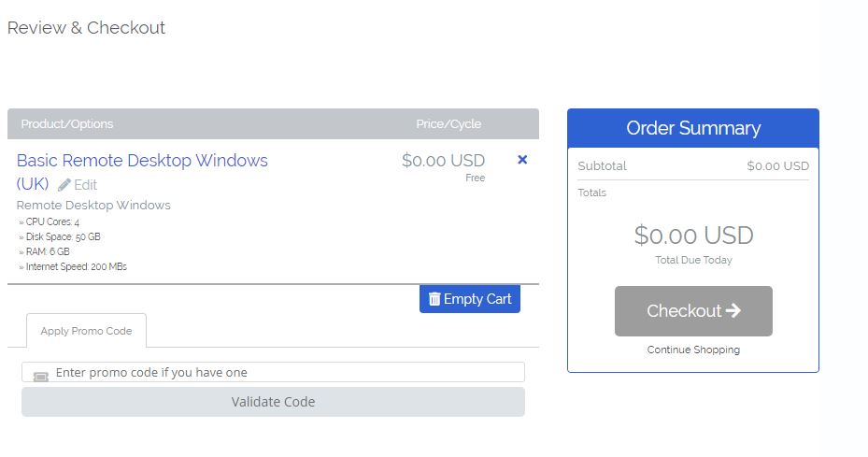Click the Validate Code button
Viewport: 868px width, 457px height.
click(x=273, y=402)
